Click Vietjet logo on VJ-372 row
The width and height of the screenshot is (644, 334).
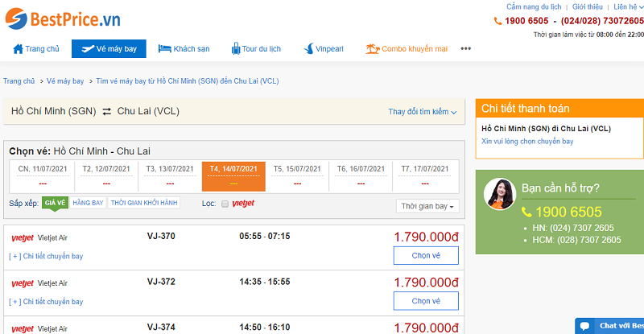(23, 283)
